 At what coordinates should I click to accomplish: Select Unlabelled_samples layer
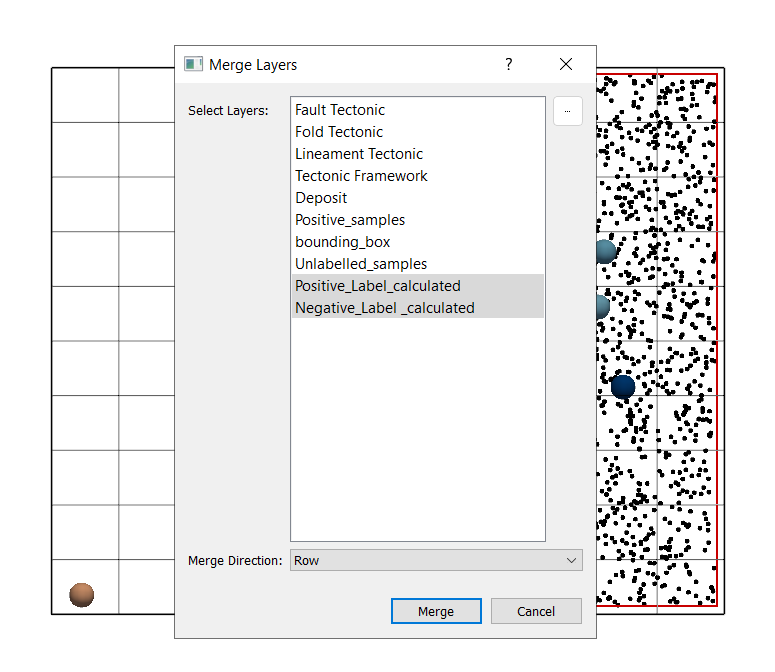[x=361, y=264]
